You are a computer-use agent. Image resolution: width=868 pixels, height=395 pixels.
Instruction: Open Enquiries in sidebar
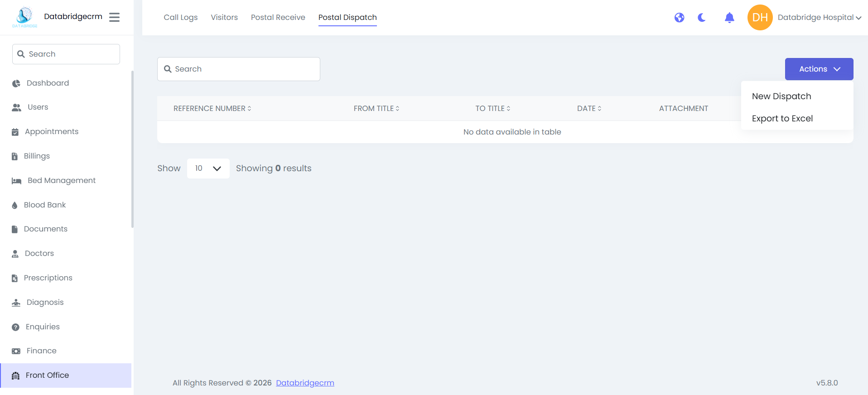66,327
